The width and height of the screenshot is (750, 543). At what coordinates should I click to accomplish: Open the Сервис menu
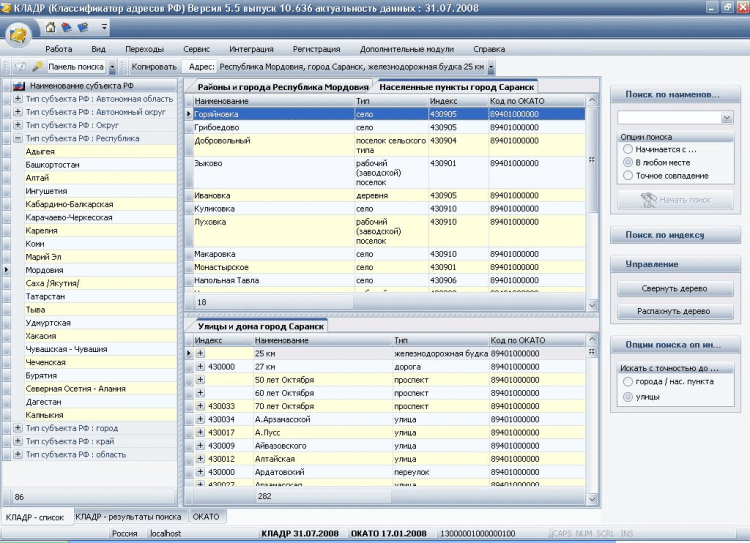[x=196, y=48]
